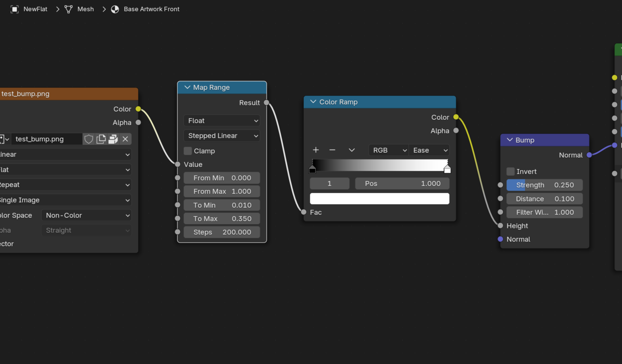Click the Alpha output socket of test_bump.png
Screen dimensions: 622x364
[x=138, y=123]
